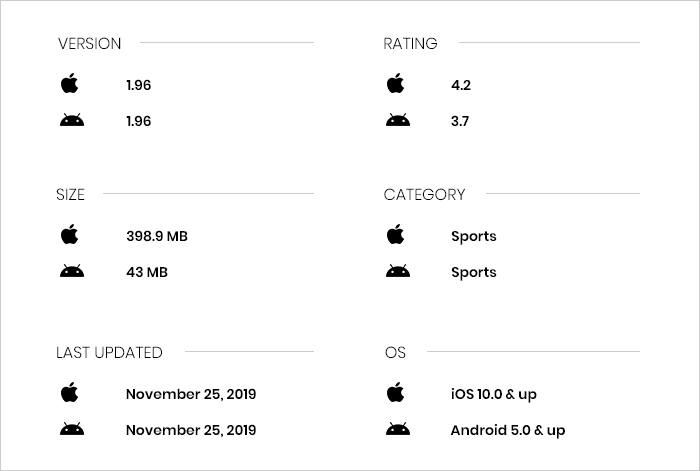Viewport: 700px width, 471px height.
Task: Click the Apple icon under Size
Action: pyautogui.click(x=69, y=235)
